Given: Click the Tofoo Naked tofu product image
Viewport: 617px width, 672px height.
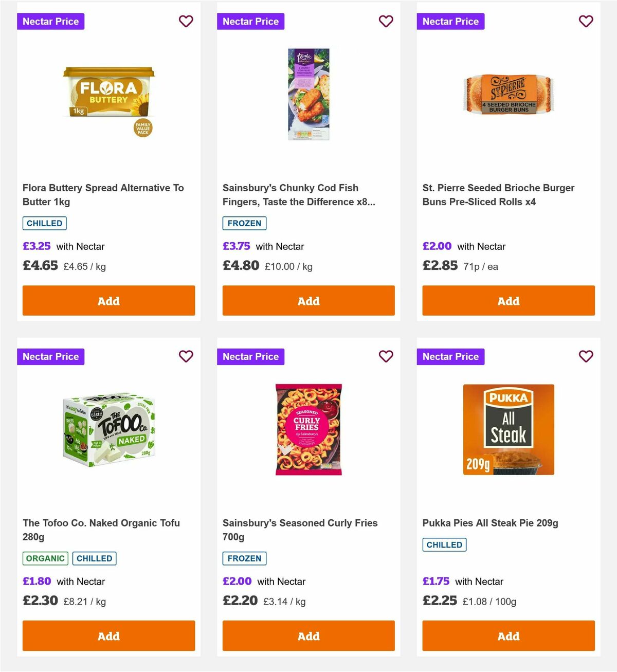Looking at the screenshot, I should pyautogui.click(x=108, y=431).
